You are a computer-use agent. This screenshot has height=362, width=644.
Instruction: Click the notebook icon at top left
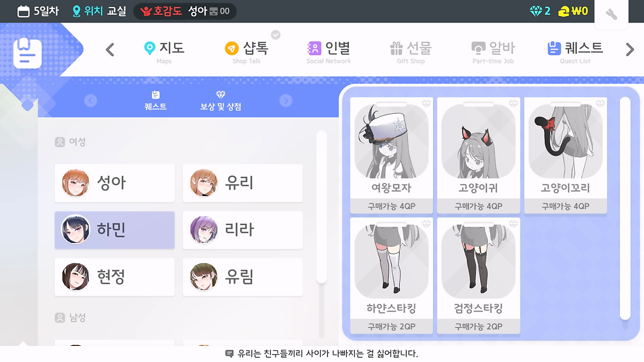[x=27, y=53]
